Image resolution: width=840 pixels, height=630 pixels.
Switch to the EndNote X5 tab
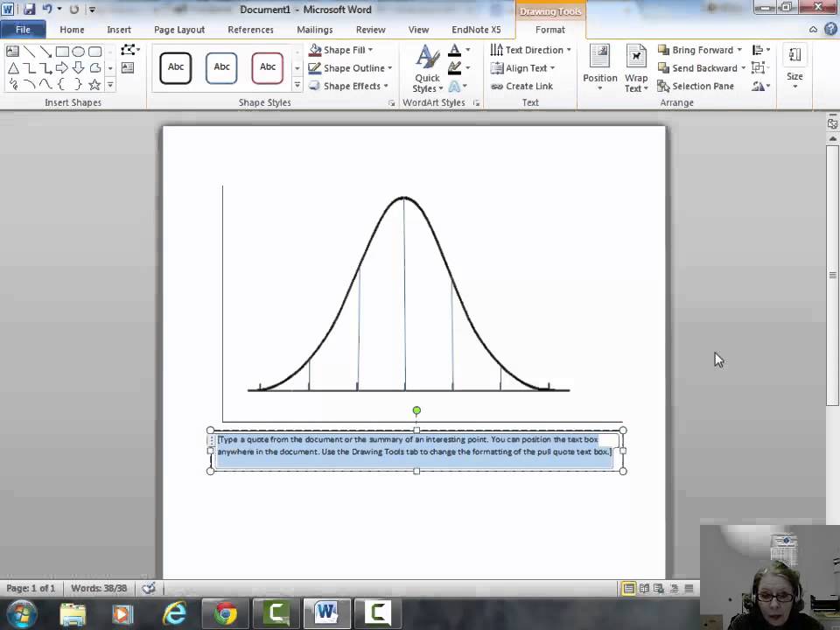click(476, 30)
